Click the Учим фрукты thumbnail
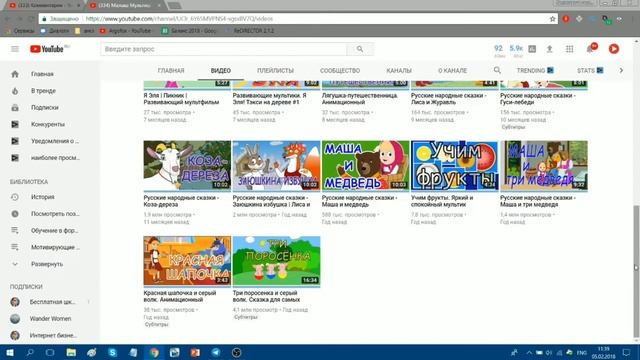Image resolution: width=640 pixels, height=360 pixels. point(454,165)
